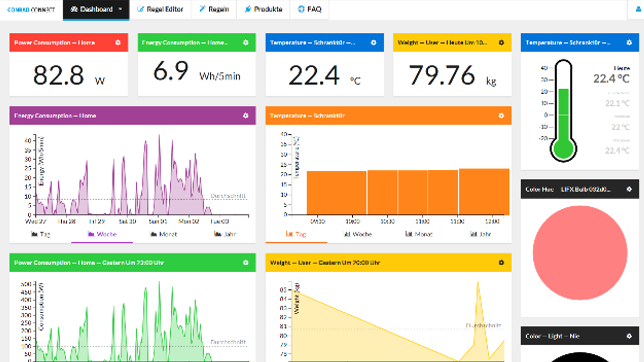Click the Produkte plug icon
Image resolution: width=644 pixels, height=362 pixels.
click(x=248, y=9)
